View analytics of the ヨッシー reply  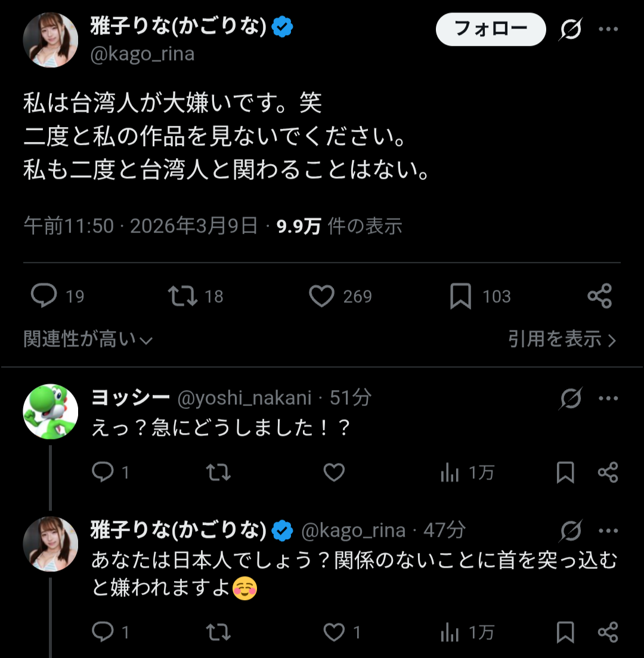(x=450, y=472)
